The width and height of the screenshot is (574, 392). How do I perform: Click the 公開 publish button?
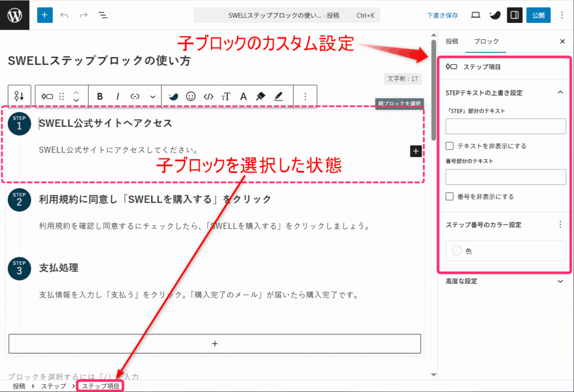538,15
